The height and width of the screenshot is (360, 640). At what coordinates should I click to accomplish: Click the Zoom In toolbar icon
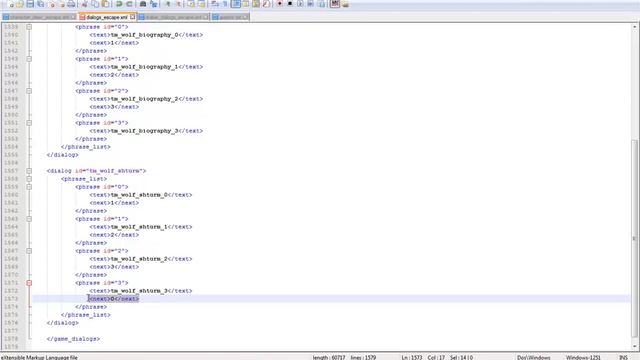(167, 4)
